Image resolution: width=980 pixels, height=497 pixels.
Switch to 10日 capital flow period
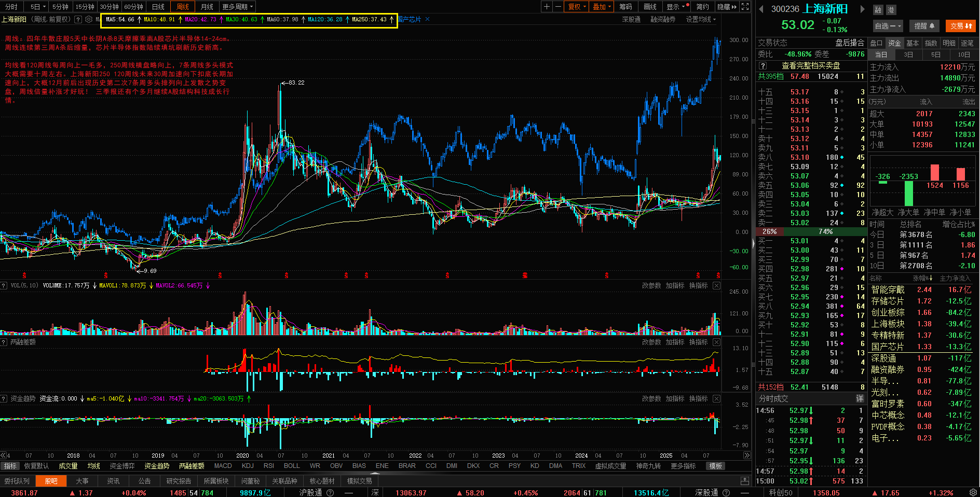tap(964, 54)
